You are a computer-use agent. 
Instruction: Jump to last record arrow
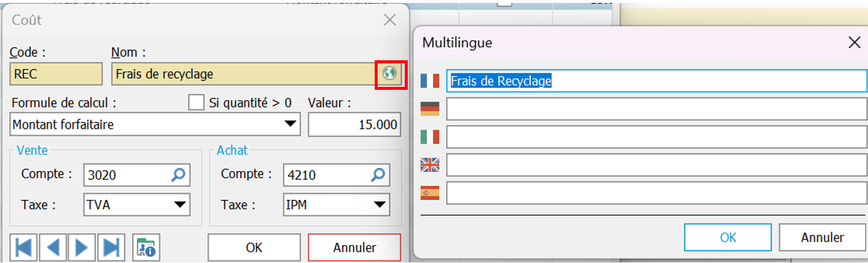(110, 246)
